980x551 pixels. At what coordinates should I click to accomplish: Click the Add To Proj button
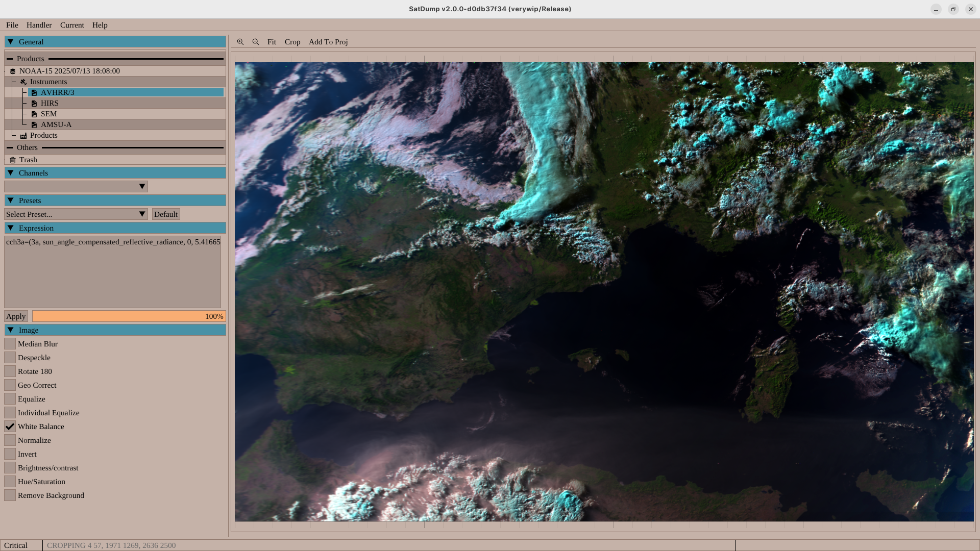[x=328, y=42]
